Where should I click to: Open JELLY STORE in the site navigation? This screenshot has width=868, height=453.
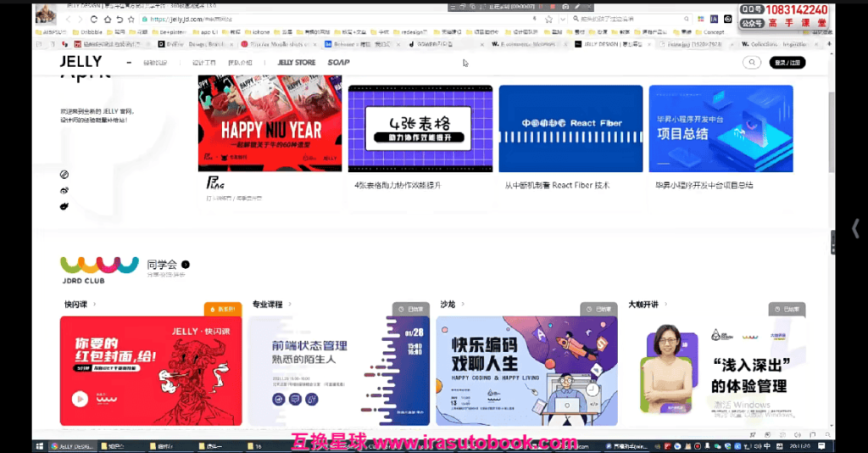296,63
